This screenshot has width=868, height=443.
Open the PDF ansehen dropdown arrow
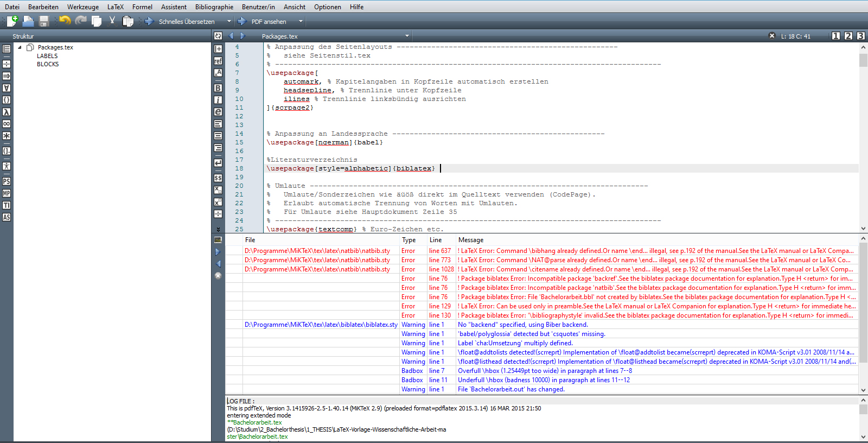tap(301, 22)
